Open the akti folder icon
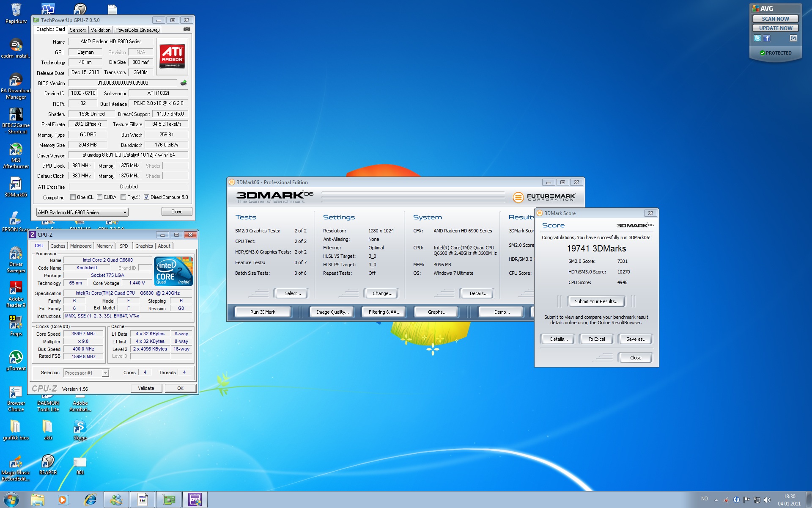This screenshot has width=812, height=508. click(48, 431)
